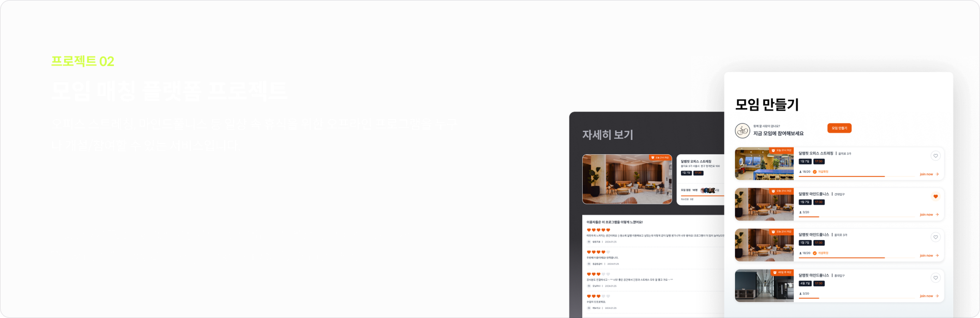This screenshot has height=318, width=980.
Task: Click the green 프로젝트 02 label
Action: click(83, 61)
